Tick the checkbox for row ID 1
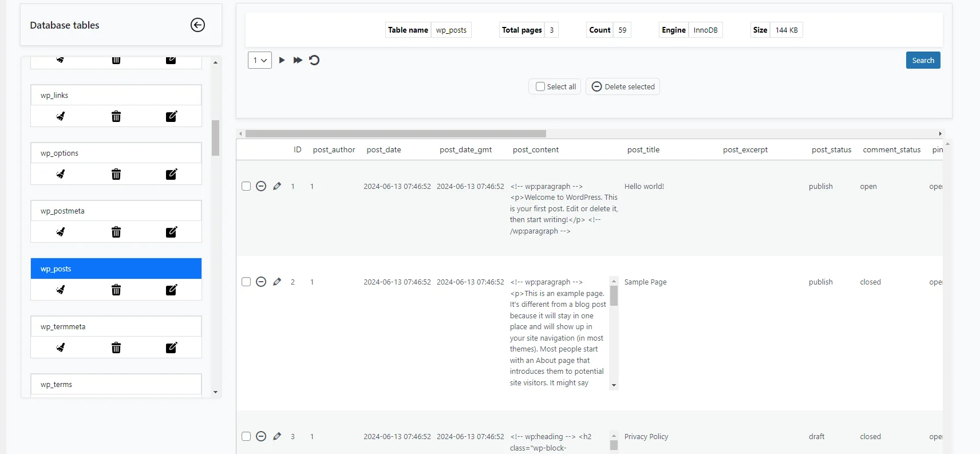The width and height of the screenshot is (980, 454). pos(246,186)
